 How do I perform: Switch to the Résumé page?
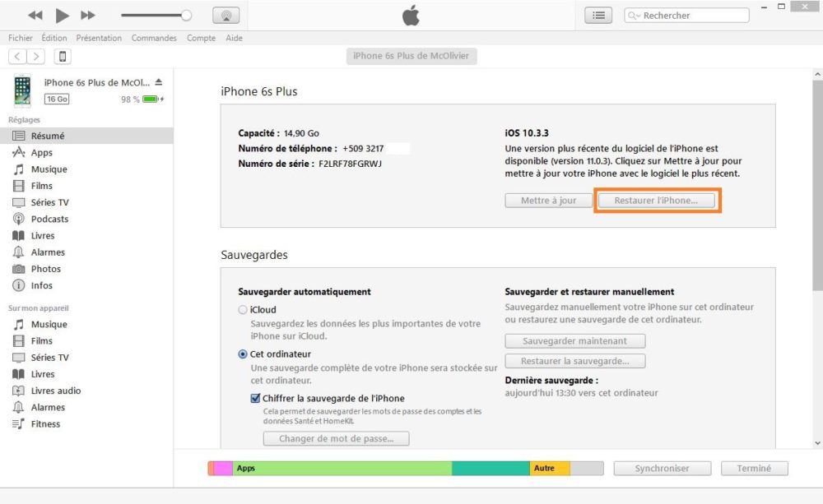(62, 135)
